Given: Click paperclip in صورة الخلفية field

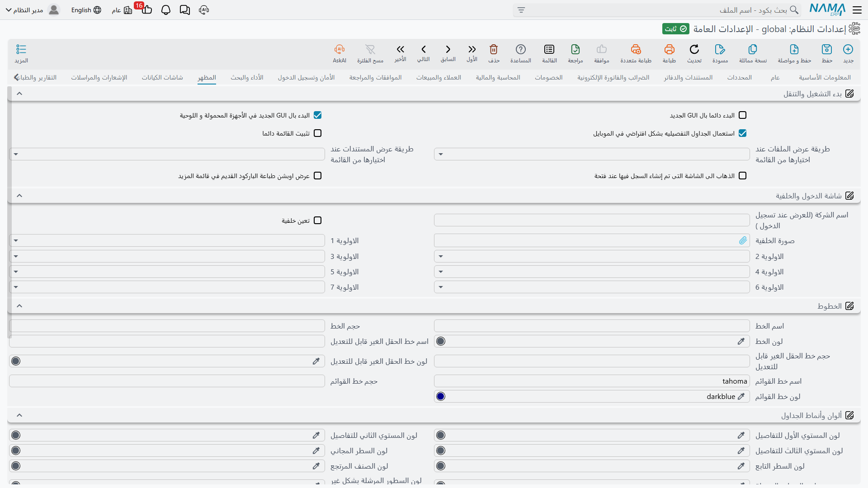Looking at the screenshot, I should [743, 241].
